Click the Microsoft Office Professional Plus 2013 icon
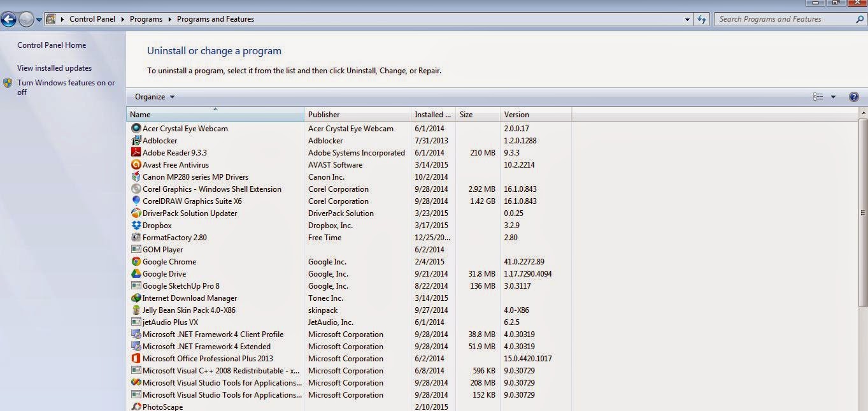868x411 pixels. [x=136, y=359]
